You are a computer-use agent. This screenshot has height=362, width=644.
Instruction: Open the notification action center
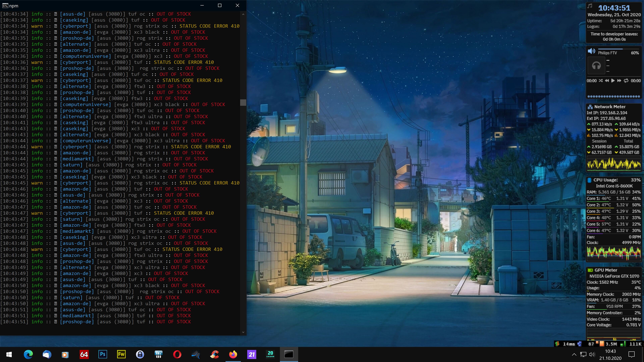pos(631,354)
